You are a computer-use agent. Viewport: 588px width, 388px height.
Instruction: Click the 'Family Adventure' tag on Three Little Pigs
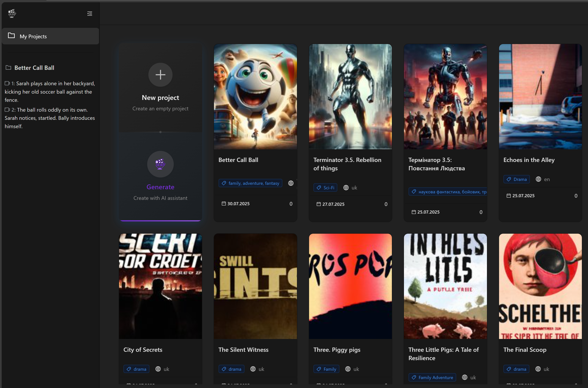432,377
